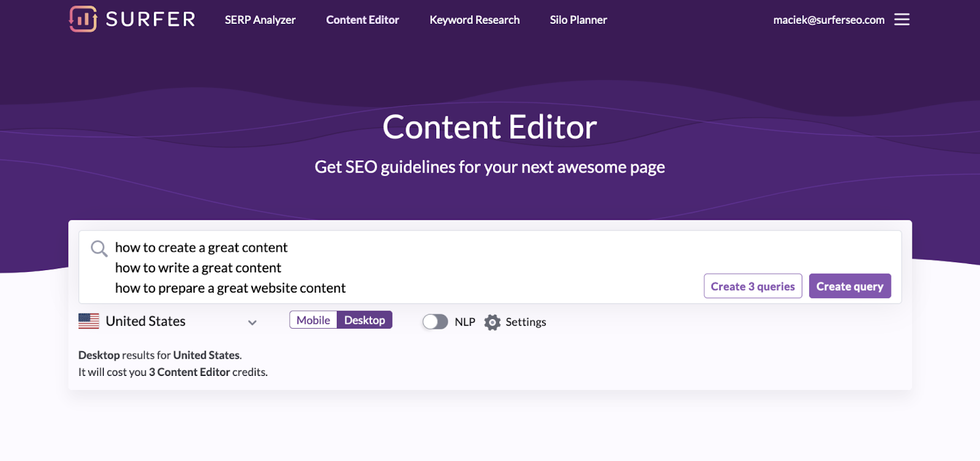Select the Desktop results option
The width and height of the screenshot is (980, 461).
(364, 320)
